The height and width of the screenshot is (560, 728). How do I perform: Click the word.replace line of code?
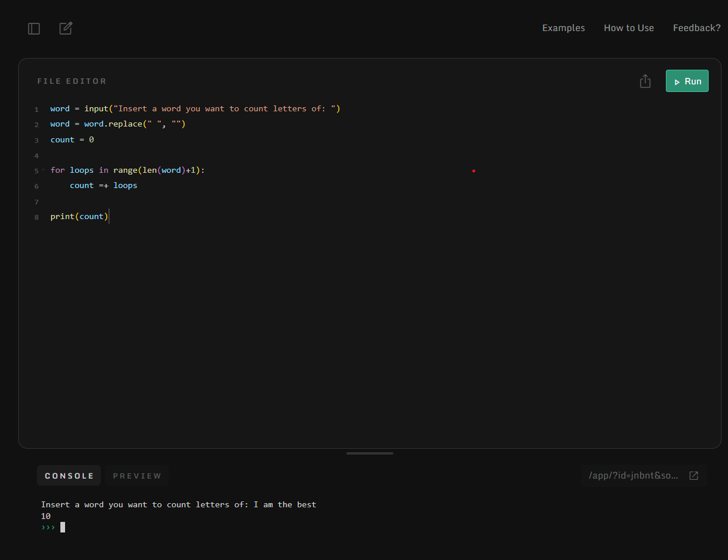(x=118, y=124)
